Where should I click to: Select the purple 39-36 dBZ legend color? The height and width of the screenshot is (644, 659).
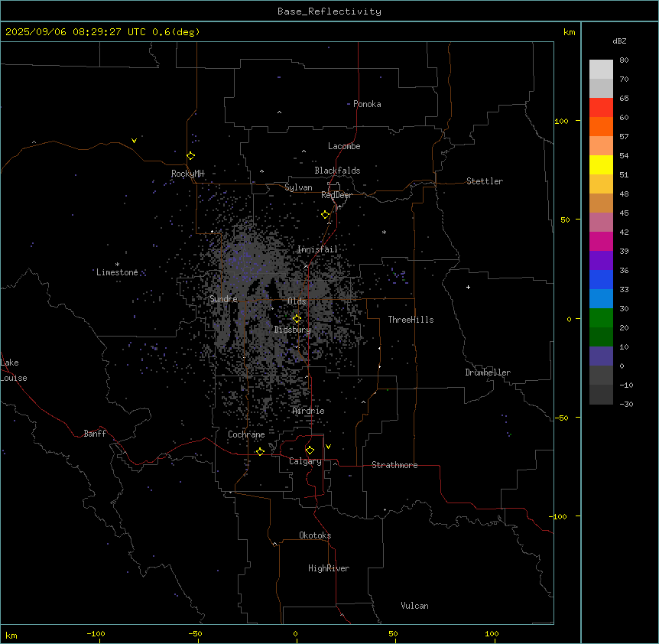click(601, 260)
